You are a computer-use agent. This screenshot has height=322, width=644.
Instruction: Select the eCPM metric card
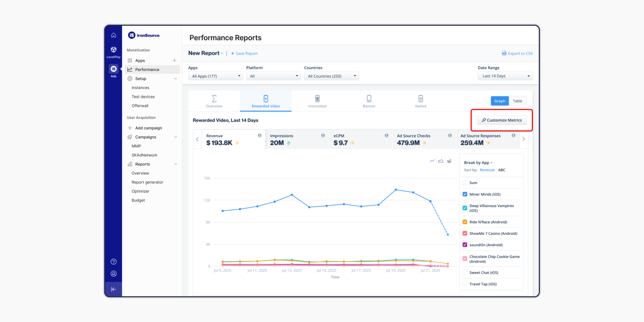[x=361, y=139]
